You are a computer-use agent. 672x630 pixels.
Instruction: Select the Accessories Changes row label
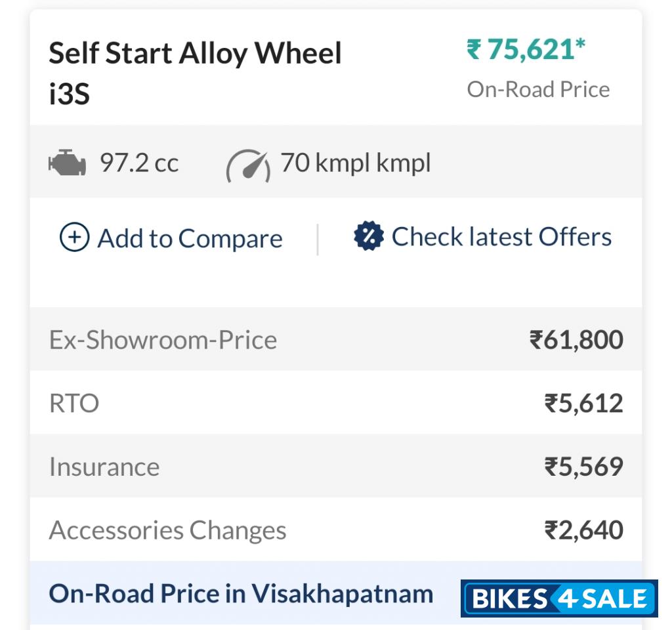[x=167, y=530]
